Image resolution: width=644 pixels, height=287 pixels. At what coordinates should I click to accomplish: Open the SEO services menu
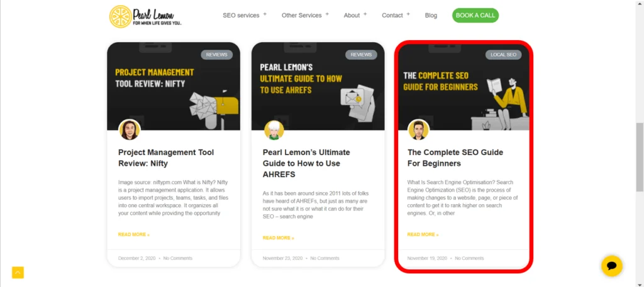tap(241, 16)
